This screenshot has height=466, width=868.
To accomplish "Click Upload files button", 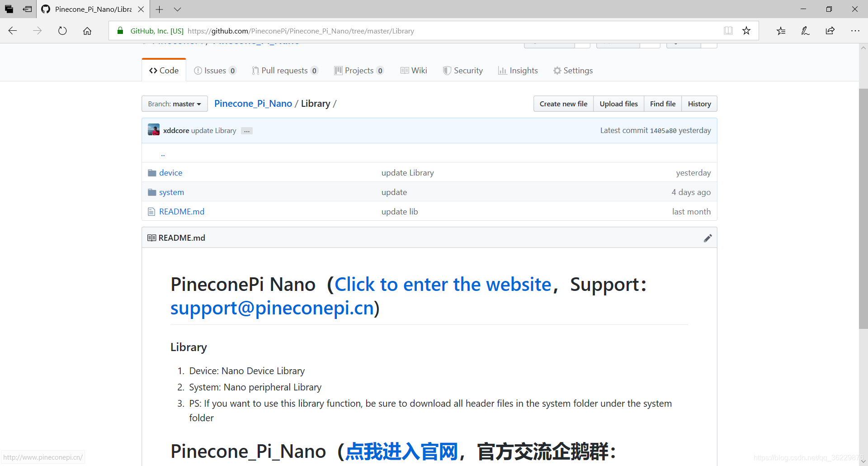I will coord(618,104).
